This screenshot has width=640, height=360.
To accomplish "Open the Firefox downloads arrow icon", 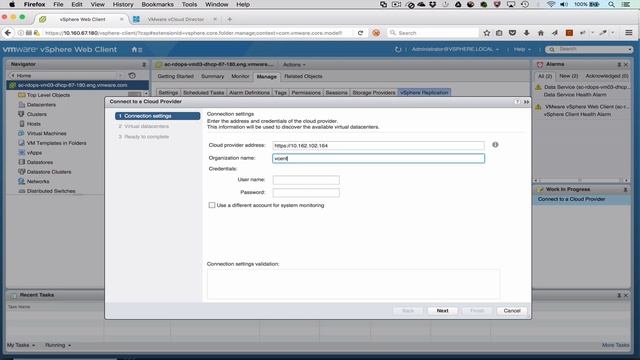I will 527,33.
